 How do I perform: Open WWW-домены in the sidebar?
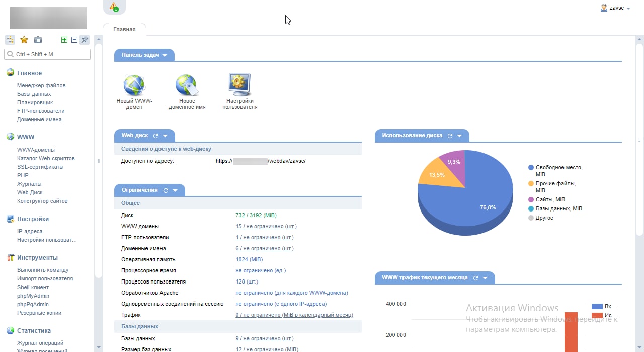36,150
